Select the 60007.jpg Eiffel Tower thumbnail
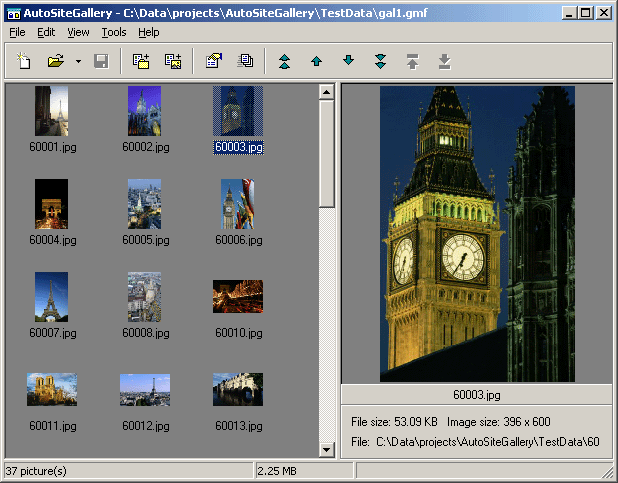The image size is (618, 483). 51,297
